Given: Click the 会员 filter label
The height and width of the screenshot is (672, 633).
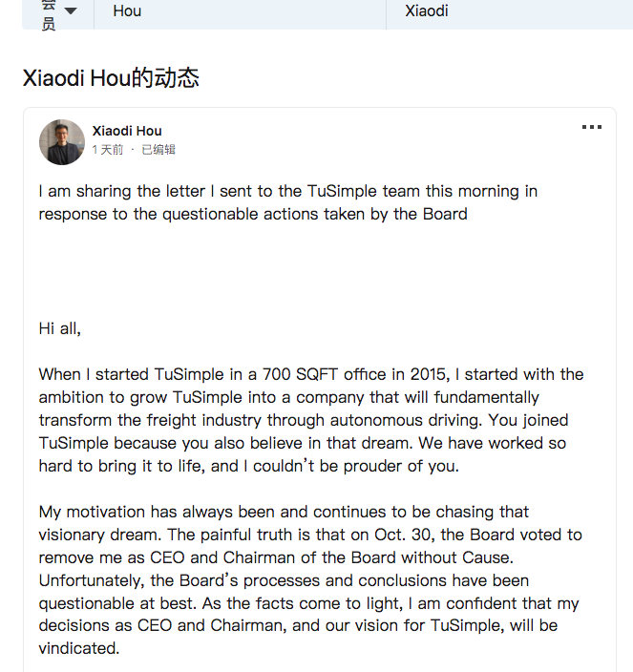Looking at the screenshot, I should (x=49, y=14).
